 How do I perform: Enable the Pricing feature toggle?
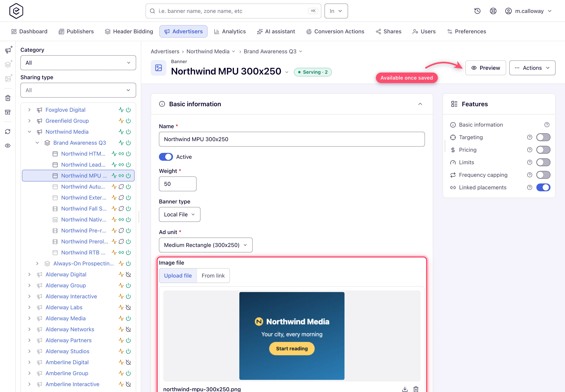pos(543,150)
